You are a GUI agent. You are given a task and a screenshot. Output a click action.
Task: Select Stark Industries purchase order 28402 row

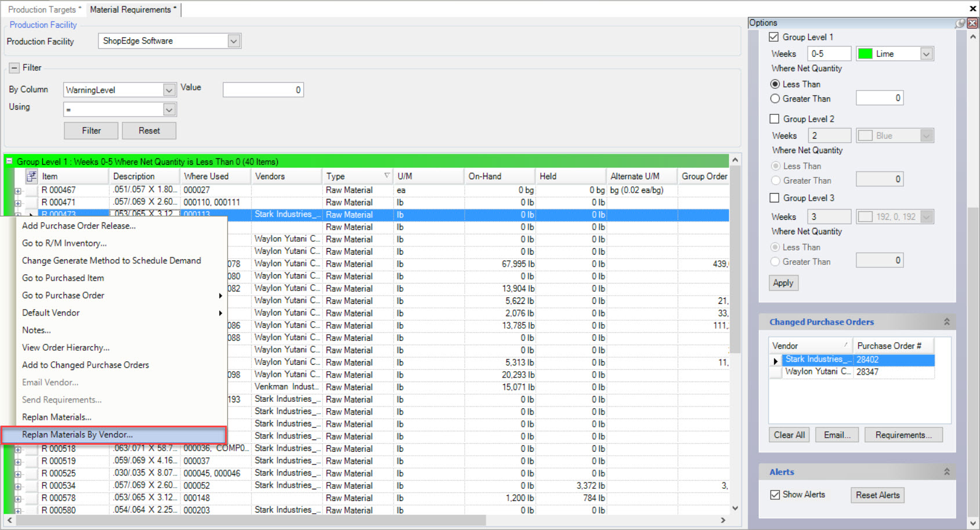[858, 360]
